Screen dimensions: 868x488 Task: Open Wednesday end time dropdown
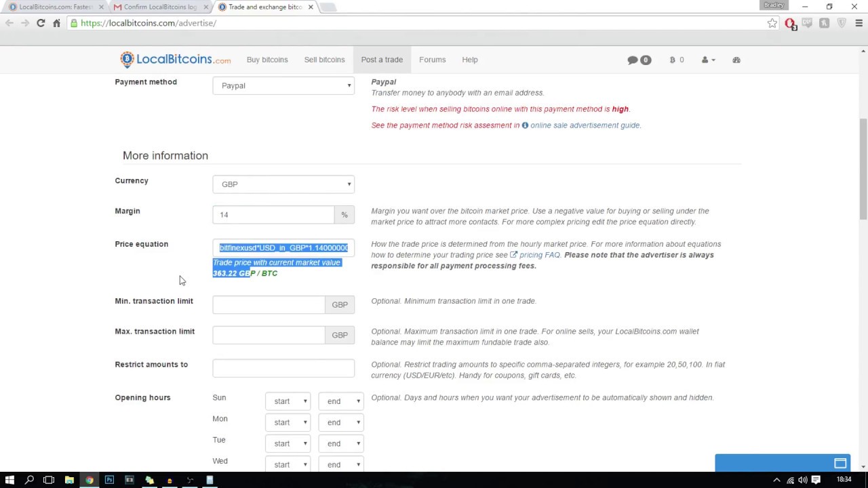[x=341, y=464]
